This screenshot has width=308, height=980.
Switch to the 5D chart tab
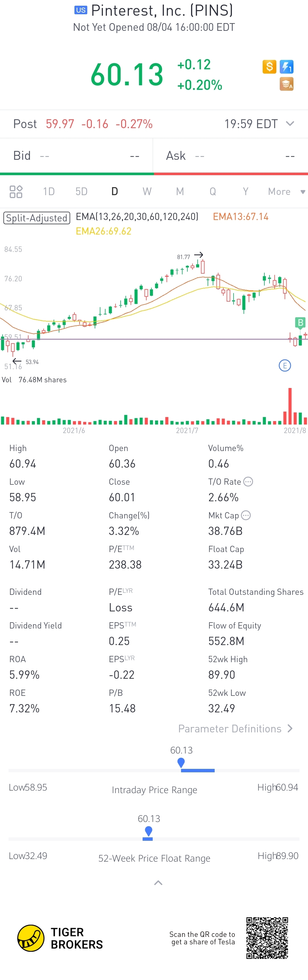pos(81,191)
